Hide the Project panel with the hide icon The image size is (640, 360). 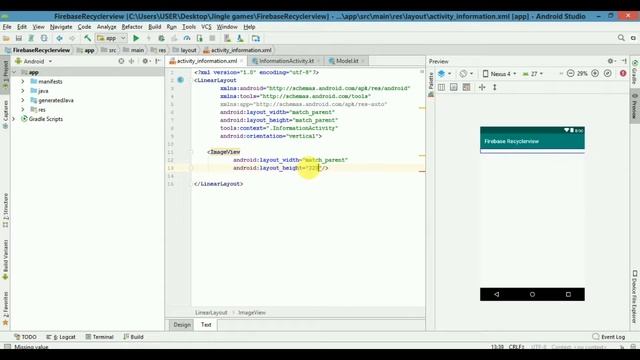pos(158,61)
